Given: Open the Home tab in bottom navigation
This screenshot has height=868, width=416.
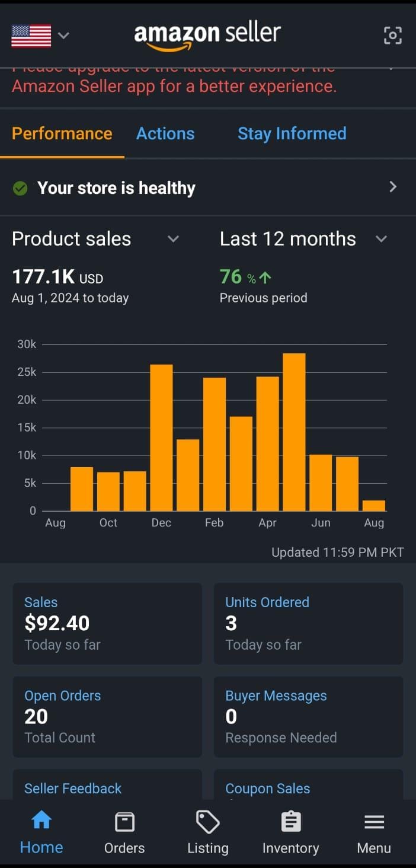Looking at the screenshot, I should pyautogui.click(x=41, y=831).
